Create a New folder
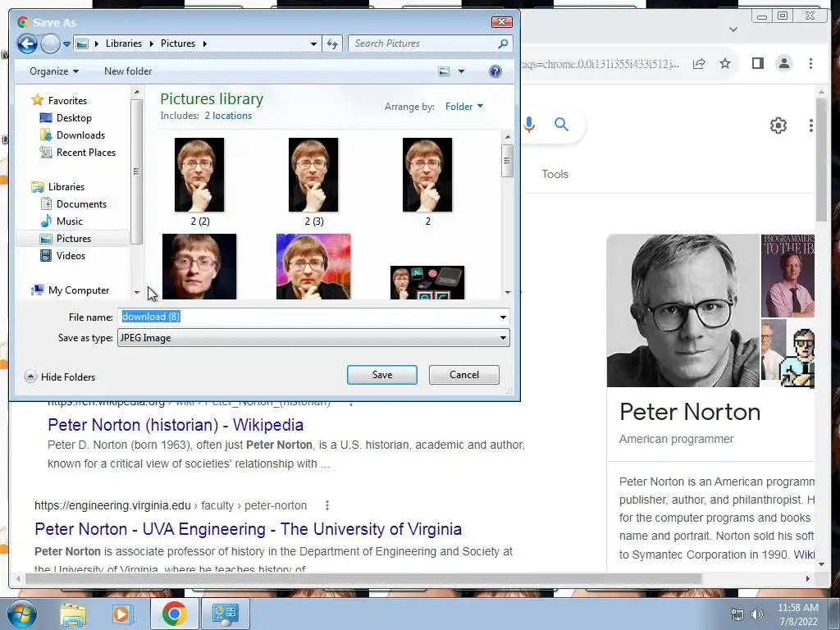Screen dimensions: 840x630 (128, 71)
